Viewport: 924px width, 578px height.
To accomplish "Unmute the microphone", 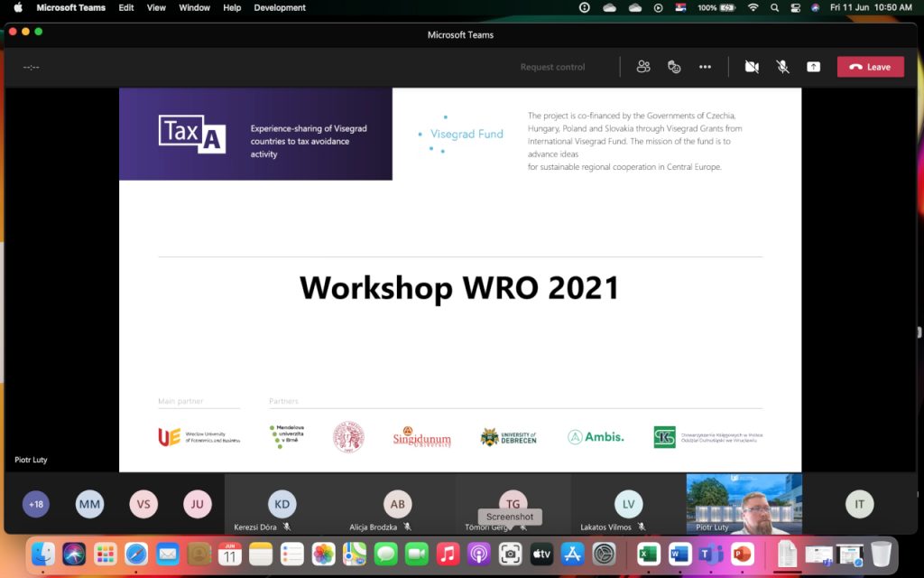I will 782,67.
